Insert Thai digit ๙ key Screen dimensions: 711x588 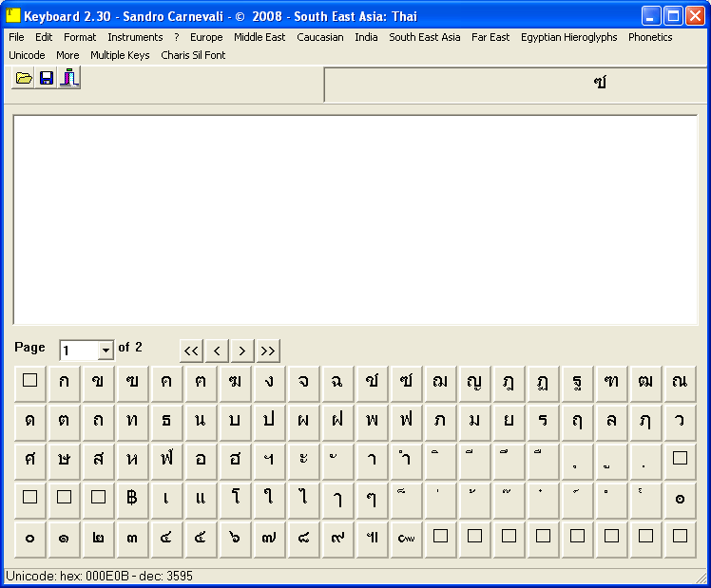337,540
